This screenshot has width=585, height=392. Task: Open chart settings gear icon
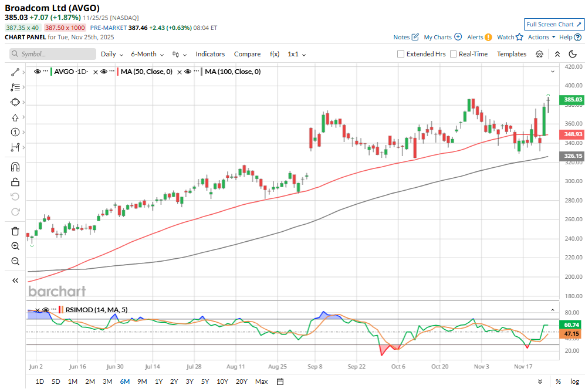[539, 54]
